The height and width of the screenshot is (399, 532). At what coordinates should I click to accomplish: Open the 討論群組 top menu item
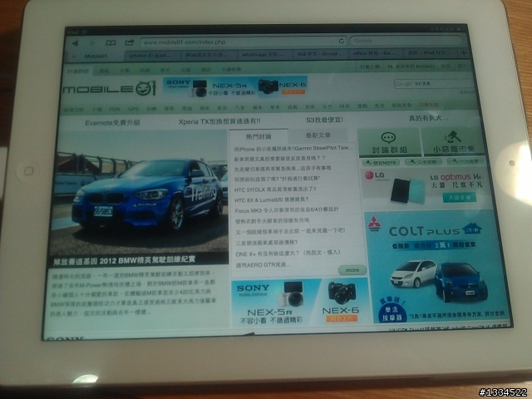pyautogui.click(x=77, y=71)
